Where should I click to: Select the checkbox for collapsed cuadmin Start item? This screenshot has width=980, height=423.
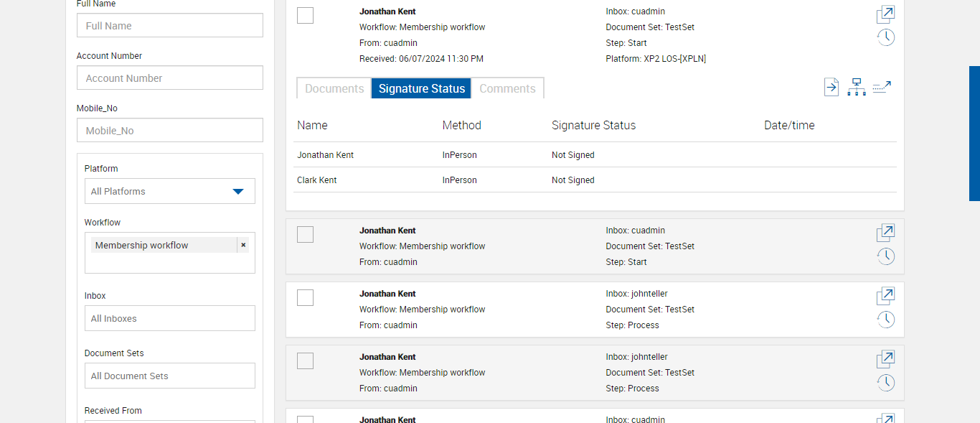click(x=305, y=234)
